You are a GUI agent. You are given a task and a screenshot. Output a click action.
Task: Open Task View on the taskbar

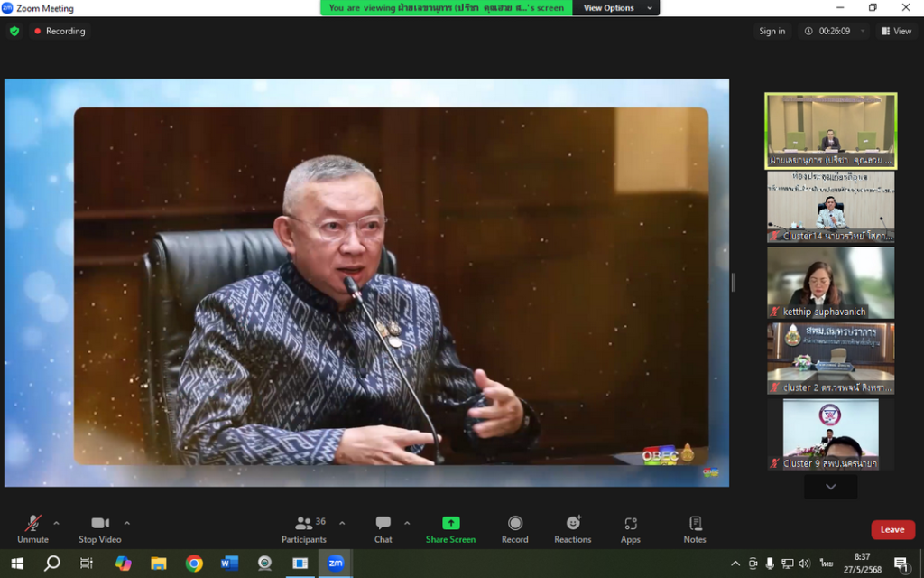(87, 564)
